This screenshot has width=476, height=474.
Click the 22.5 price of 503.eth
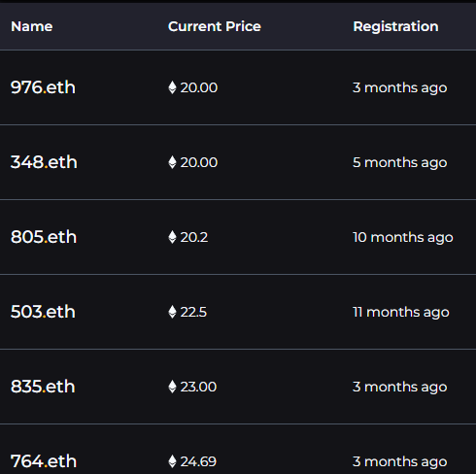[193, 312]
